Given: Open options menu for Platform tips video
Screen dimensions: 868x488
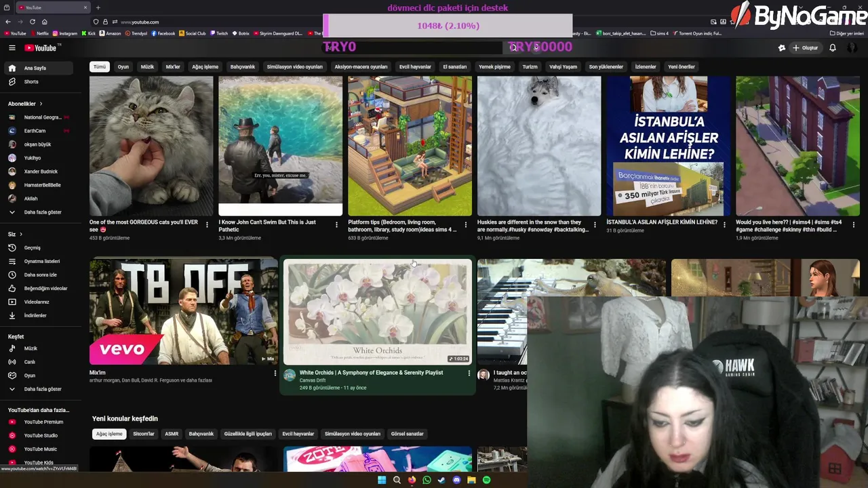Looking at the screenshot, I should point(465,224).
